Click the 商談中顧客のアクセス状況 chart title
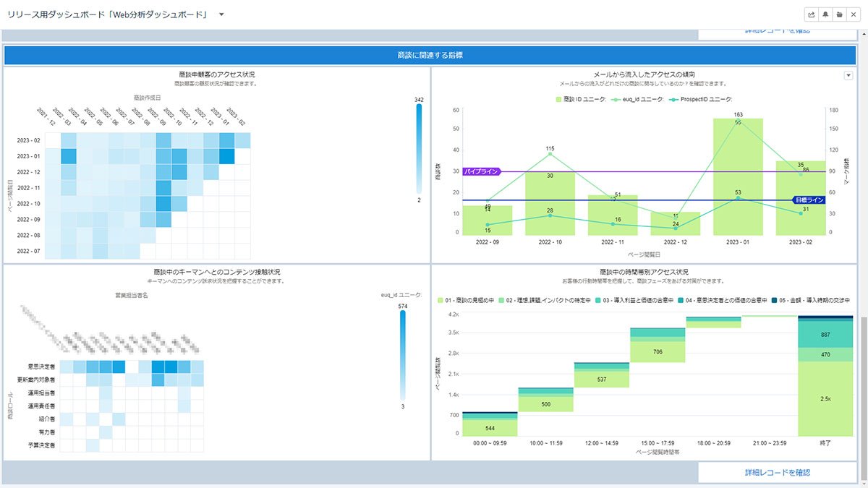868x488 pixels. tap(216, 74)
